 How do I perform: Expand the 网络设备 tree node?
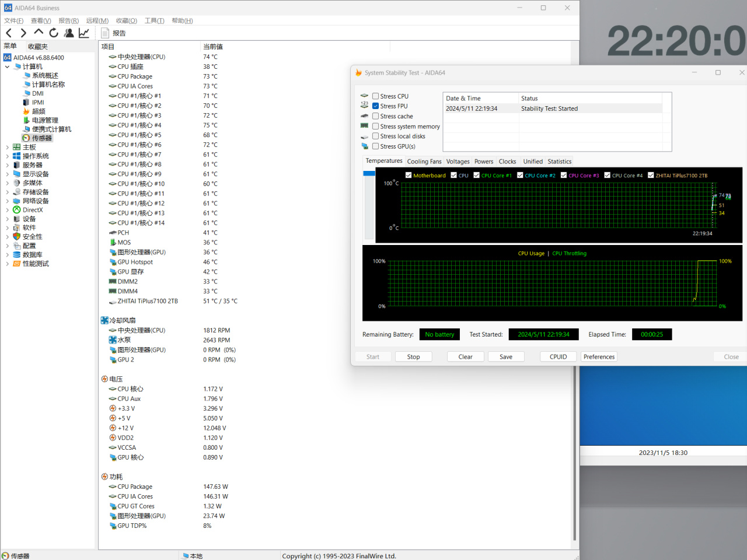pos(7,201)
